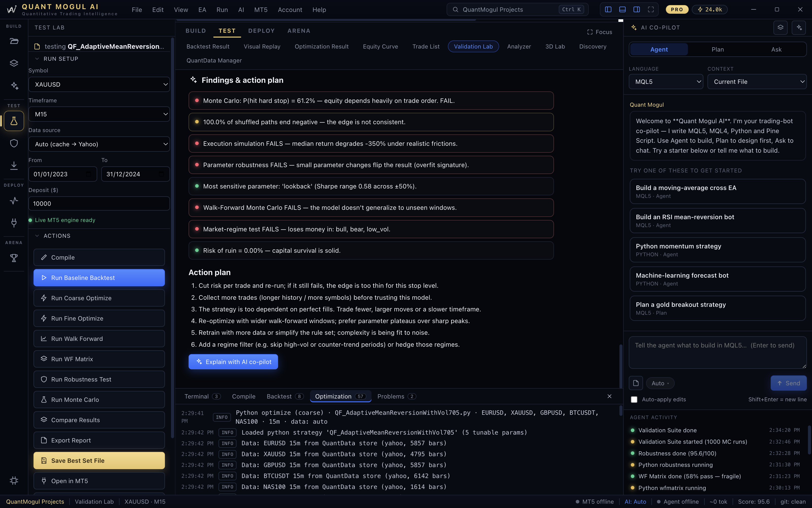
Task: Click the PRO plan badge
Action: coord(677,9)
